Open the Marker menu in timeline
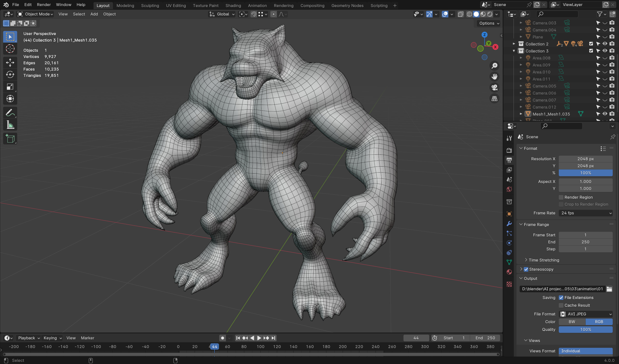 point(88,338)
